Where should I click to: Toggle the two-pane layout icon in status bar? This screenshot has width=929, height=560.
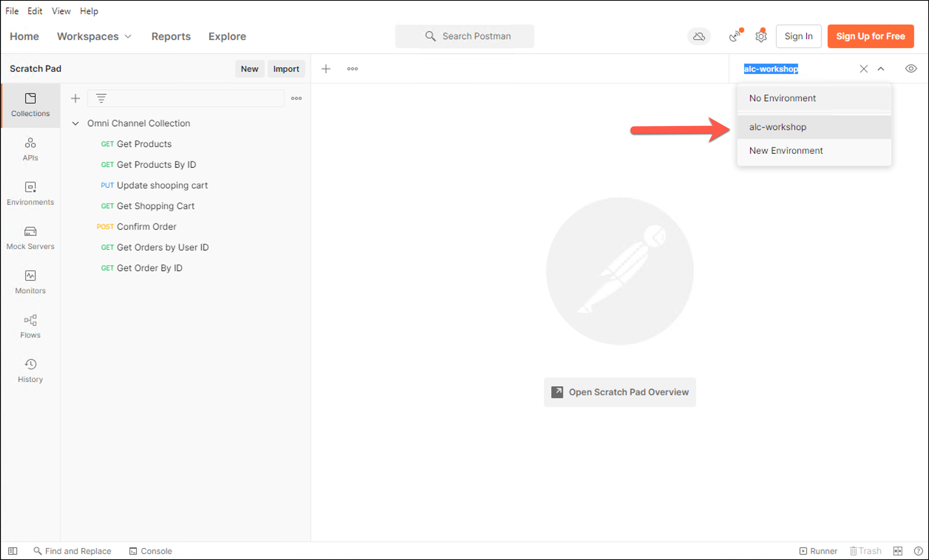point(898,551)
